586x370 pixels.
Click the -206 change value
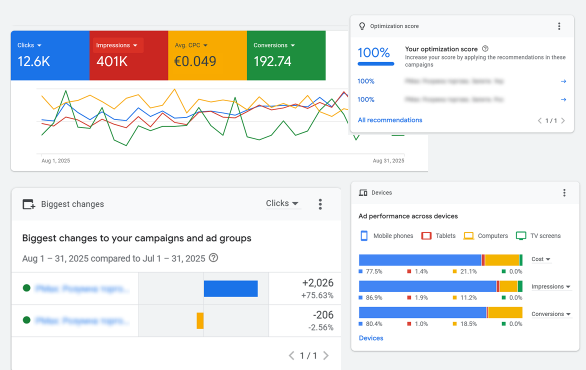[323, 315]
